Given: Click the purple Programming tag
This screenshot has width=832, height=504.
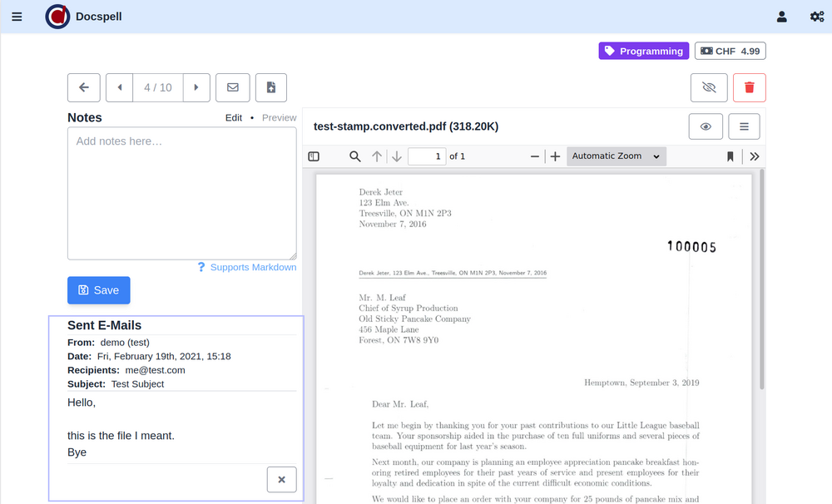Looking at the screenshot, I should 644,51.
